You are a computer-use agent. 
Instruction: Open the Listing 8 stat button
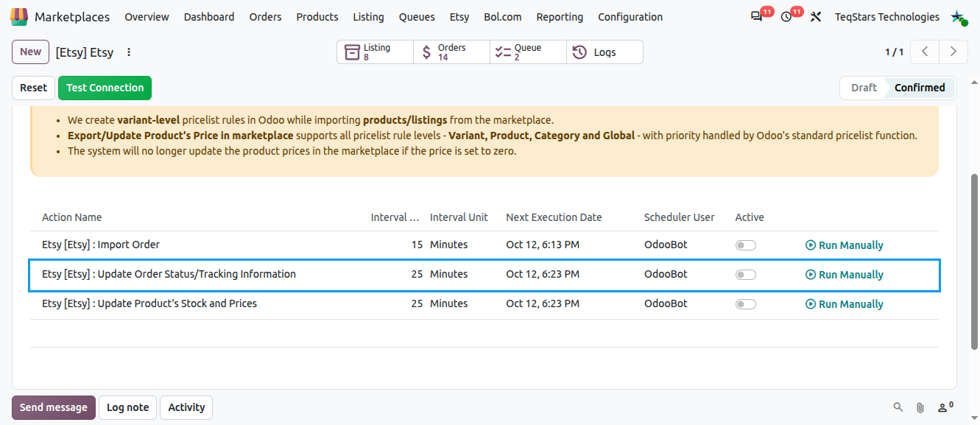pyautogui.click(x=376, y=52)
